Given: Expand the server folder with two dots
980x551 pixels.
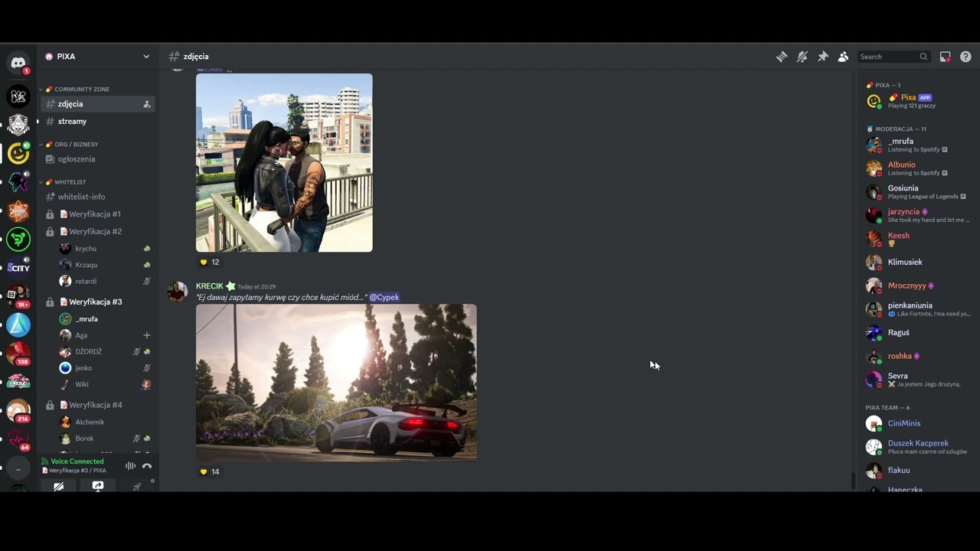Looking at the screenshot, I should (x=18, y=468).
